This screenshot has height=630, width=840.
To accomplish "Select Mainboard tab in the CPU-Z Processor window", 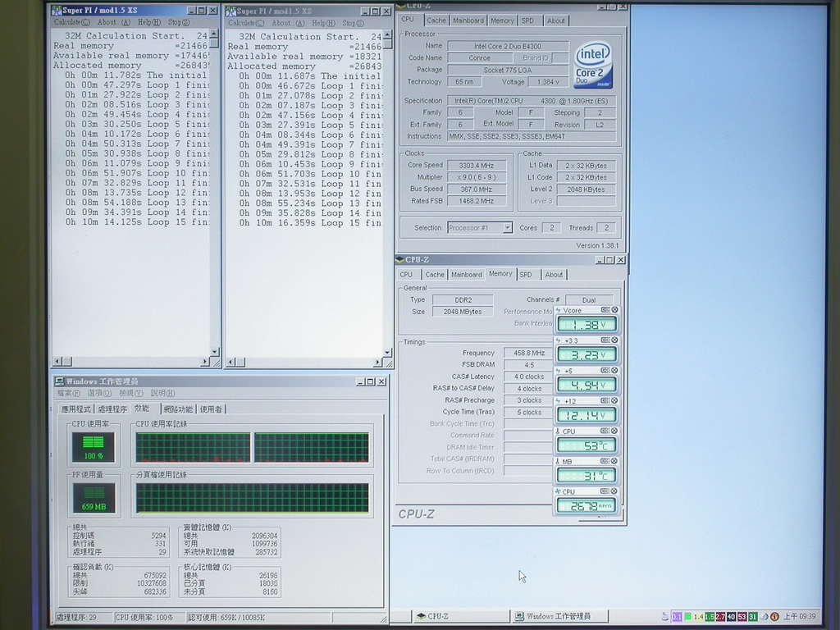I will coord(468,21).
